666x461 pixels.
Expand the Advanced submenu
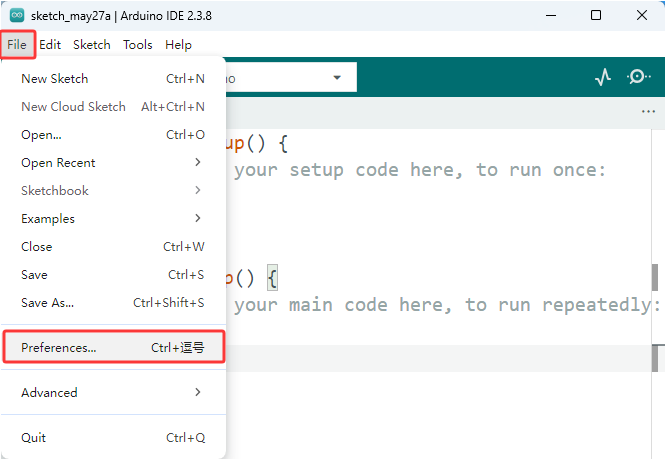(113, 393)
